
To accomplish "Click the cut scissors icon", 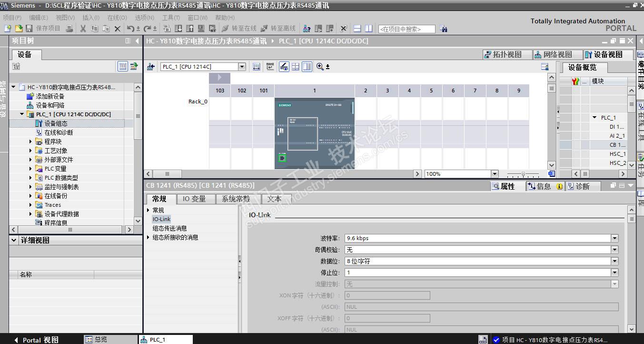I will pos(83,29).
